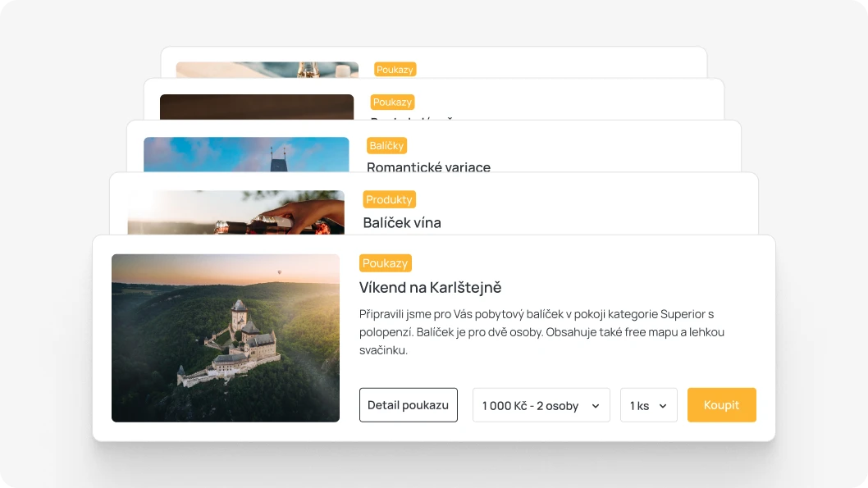This screenshot has height=488, width=868.
Task: Open the Balíček vína card title
Action: (x=401, y=222)
